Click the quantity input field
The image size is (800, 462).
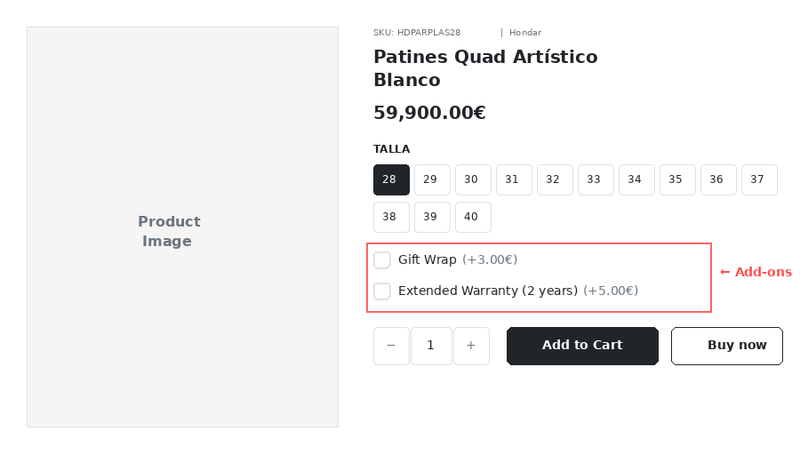[431, 346]
